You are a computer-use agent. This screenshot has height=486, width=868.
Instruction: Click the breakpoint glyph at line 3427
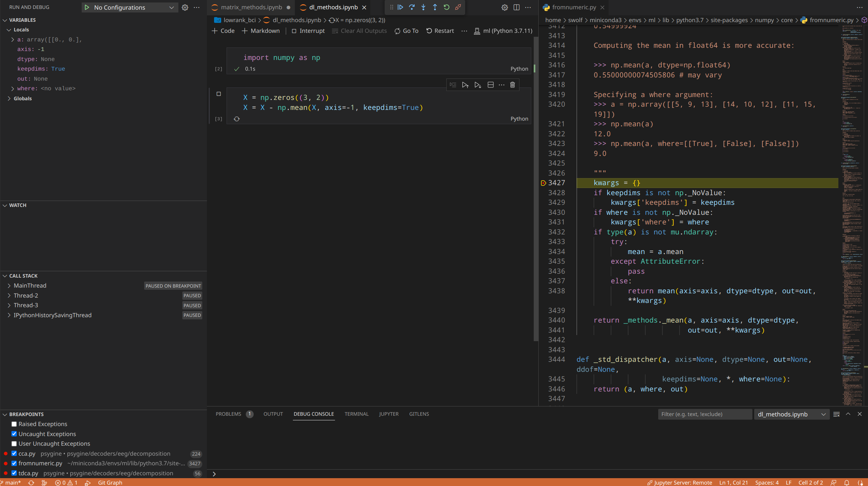pos(543,183)
